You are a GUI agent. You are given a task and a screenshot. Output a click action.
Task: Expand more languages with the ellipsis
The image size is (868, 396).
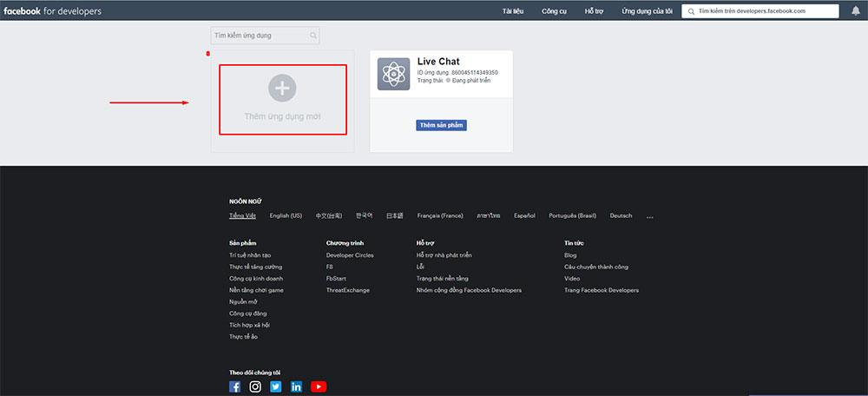coord(649,216)
